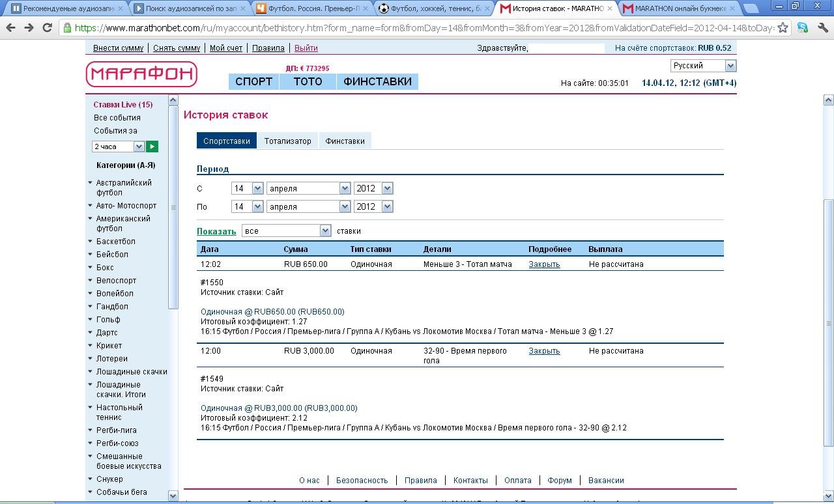The image size is (834, 504).
Task: Click the main page vertical scrollbar thumb
Action: (829, 323)
